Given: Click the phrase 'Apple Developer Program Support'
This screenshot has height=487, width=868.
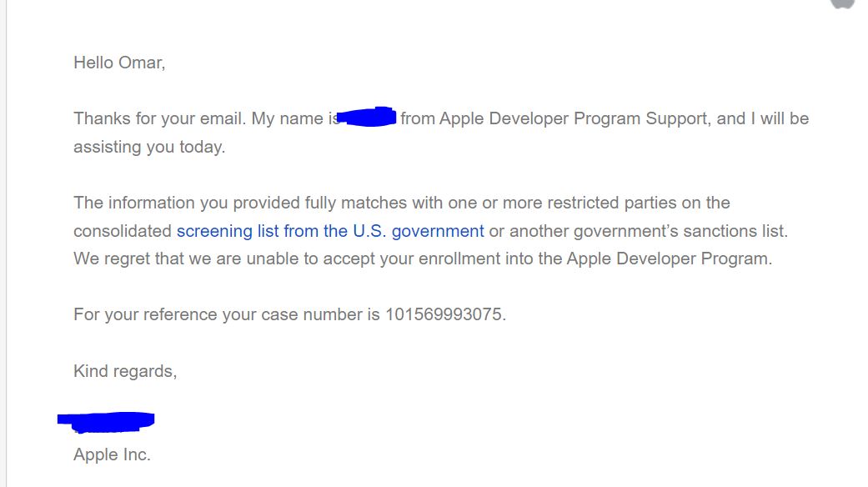Looking at the screenshot, I should click(574, 118).
